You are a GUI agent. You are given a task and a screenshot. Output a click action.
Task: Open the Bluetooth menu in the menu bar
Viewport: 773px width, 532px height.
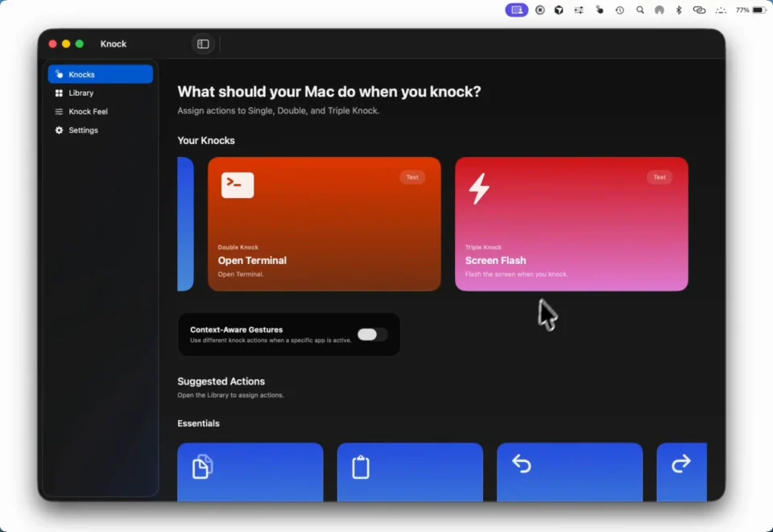point(679,10)
